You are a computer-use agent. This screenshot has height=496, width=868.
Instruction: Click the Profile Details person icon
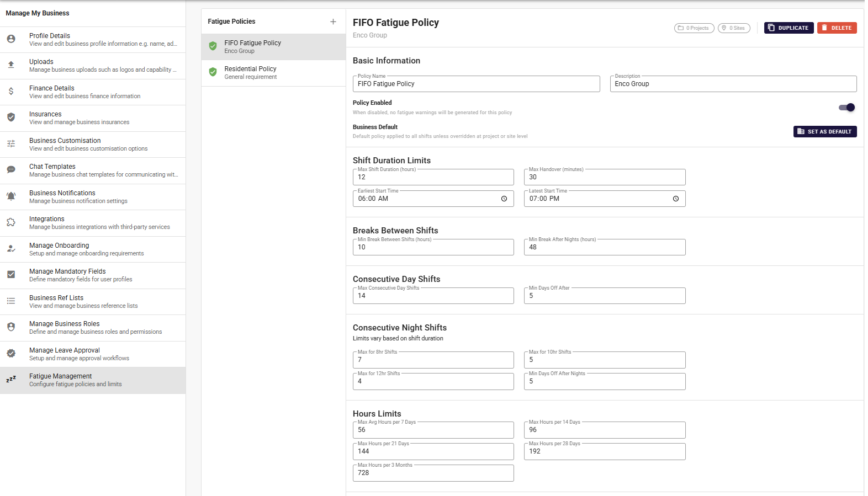(x=11, y=39)
